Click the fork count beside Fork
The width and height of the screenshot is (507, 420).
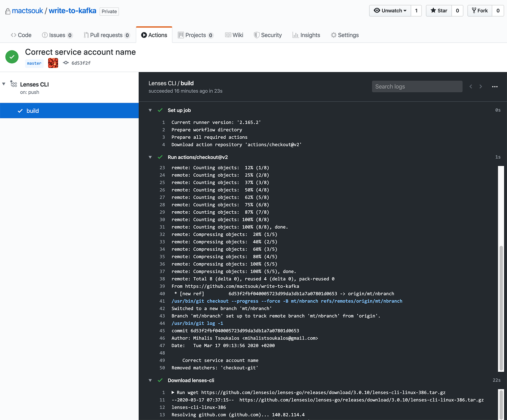pos(498,11)
